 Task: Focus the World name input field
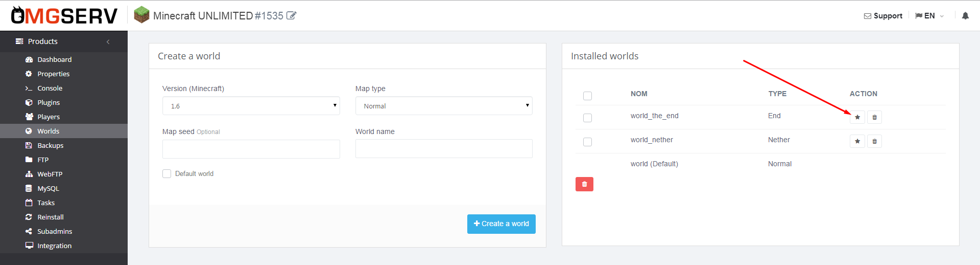(x=444, y=149)
